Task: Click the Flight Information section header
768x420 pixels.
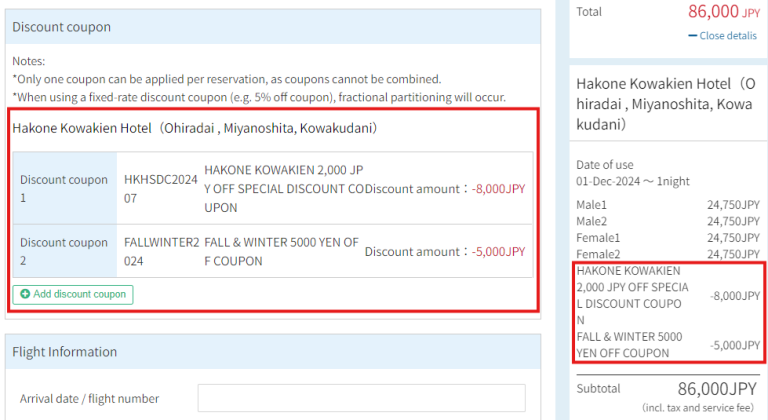Action: tap(64, 352)
